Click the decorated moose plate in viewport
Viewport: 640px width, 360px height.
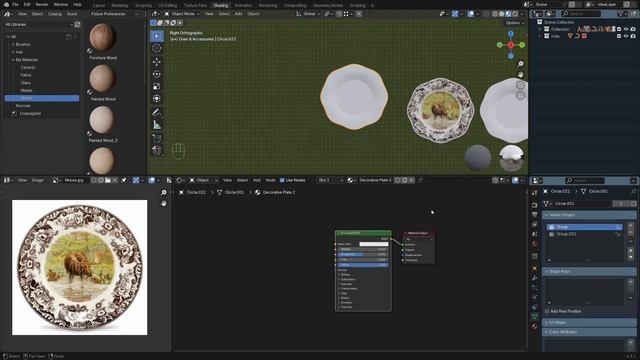tap(440, 110)
